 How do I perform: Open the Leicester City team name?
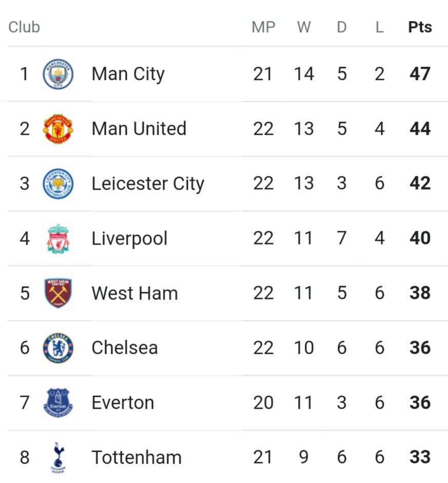[148, 184]
